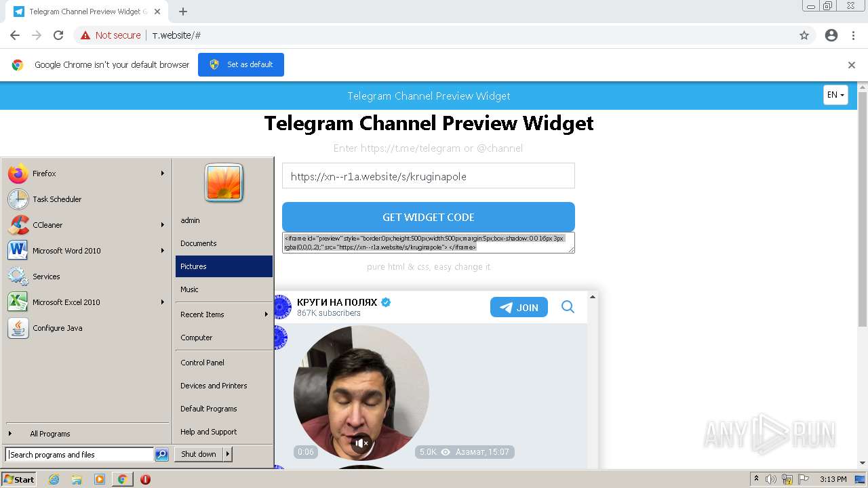
Task: Open a new Chrome tab
Action: tap(183, 12)
